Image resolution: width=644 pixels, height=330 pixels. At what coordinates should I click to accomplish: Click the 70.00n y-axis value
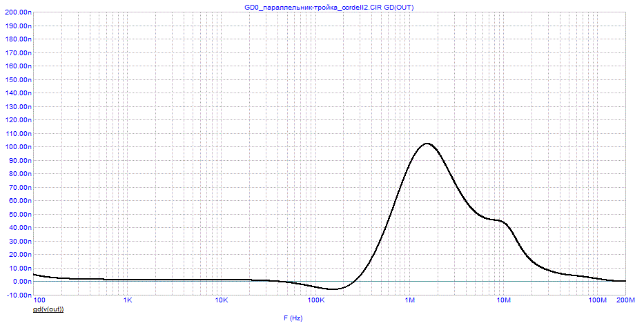(x=19, y=187)
